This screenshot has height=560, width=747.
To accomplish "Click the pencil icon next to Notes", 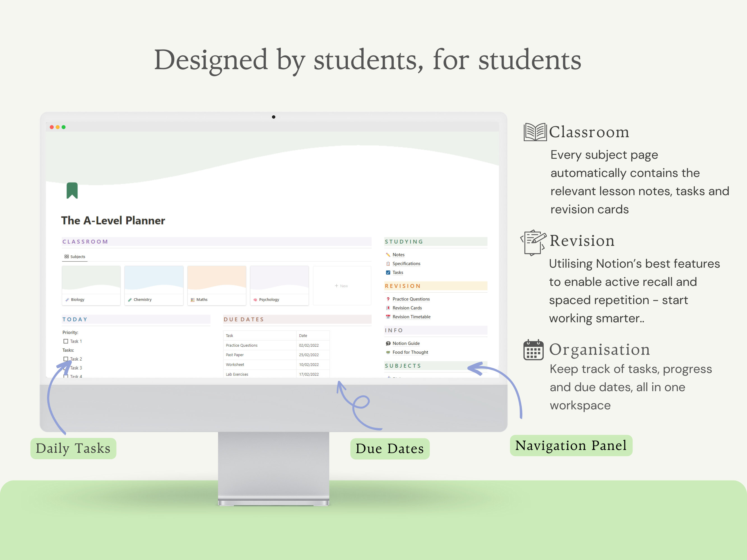I will coord(388,255).
